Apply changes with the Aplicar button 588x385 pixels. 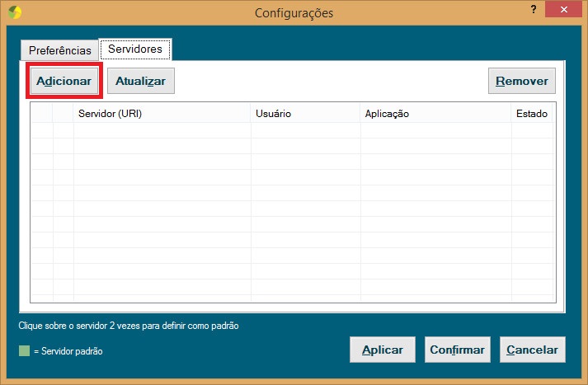click(x=383, y=350)
